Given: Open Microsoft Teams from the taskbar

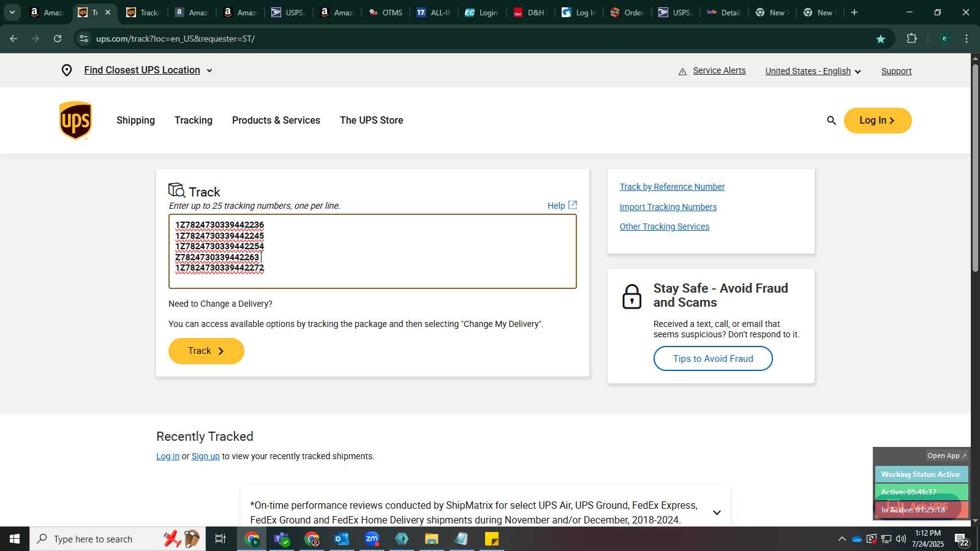Looking at the screenshot, I should pyautogui.click(x=282, y=539).
